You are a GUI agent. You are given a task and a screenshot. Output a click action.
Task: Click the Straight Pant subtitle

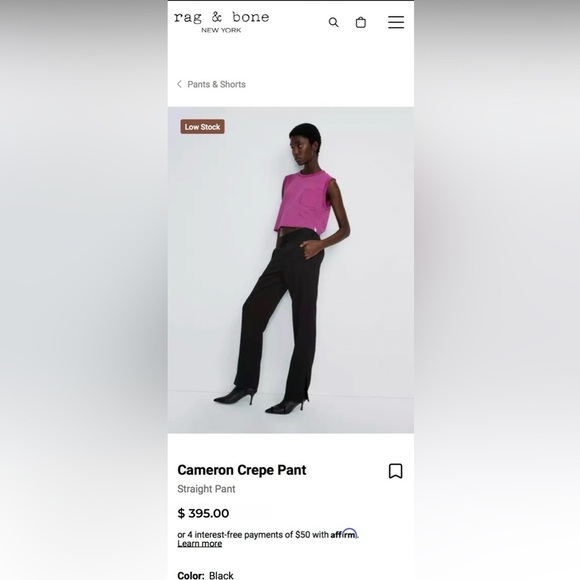click(x=206, y=489)
